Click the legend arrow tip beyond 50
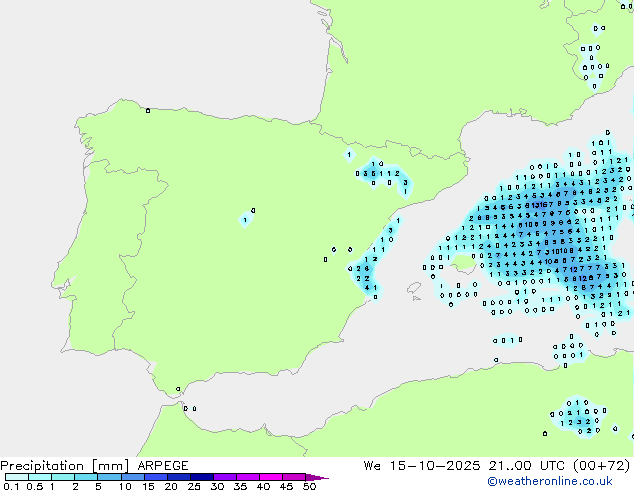The height and width of the screenshot is (490, 634). tap(318, 477)
